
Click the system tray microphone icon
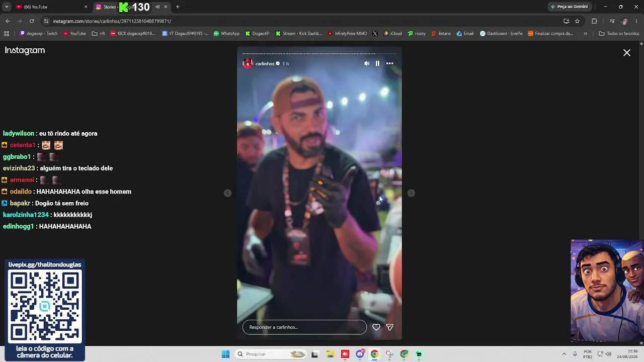575,354
